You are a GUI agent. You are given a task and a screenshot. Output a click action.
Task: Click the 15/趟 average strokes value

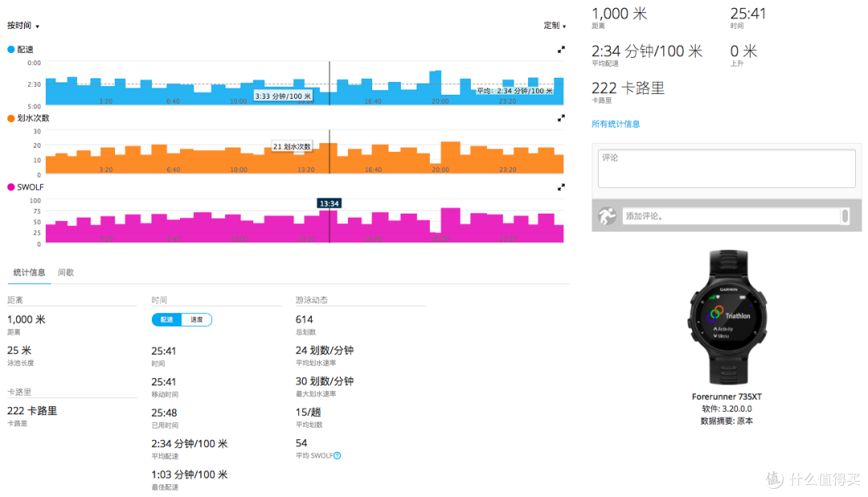point(309,413)
